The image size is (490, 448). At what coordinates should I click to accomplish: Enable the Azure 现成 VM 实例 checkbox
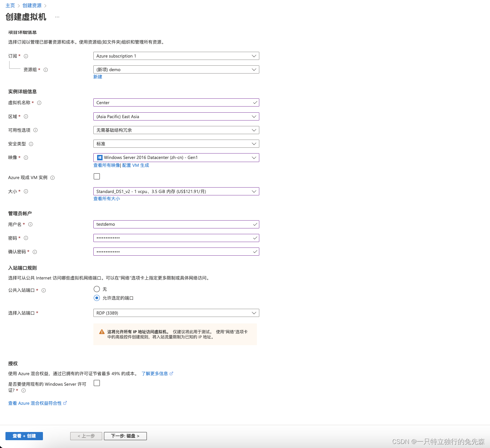point(97,176)
